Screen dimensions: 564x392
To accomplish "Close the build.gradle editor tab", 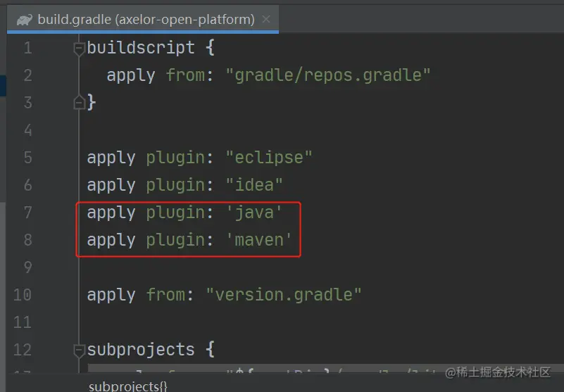I will tap(266, 19).
